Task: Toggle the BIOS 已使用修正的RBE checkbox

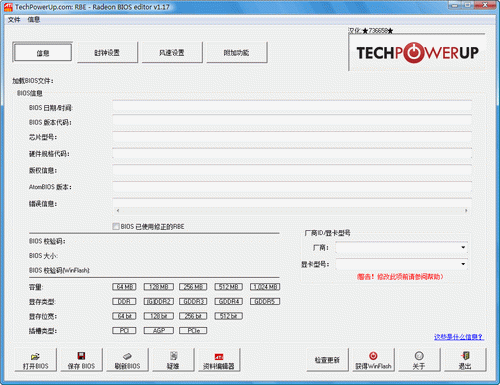Action: click(116, 227)
